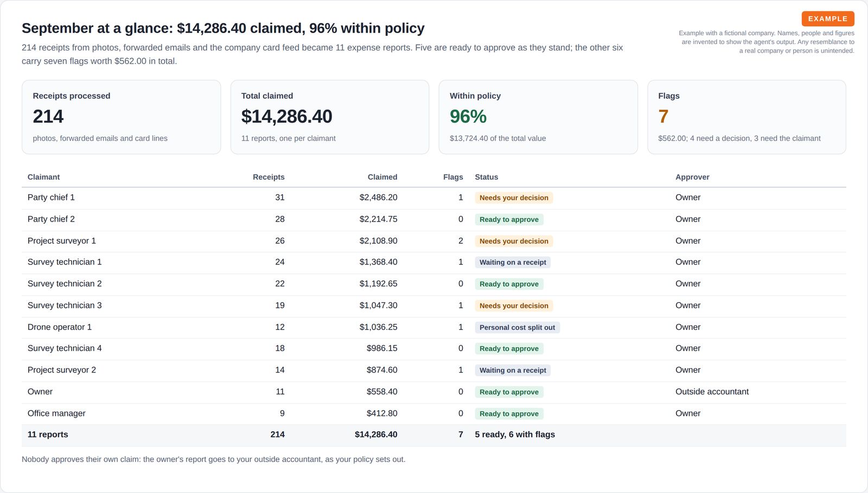Select the Survey technician 3 claimant name
The width and height of the screenshot is (868, 493).
tap(65, 305)
